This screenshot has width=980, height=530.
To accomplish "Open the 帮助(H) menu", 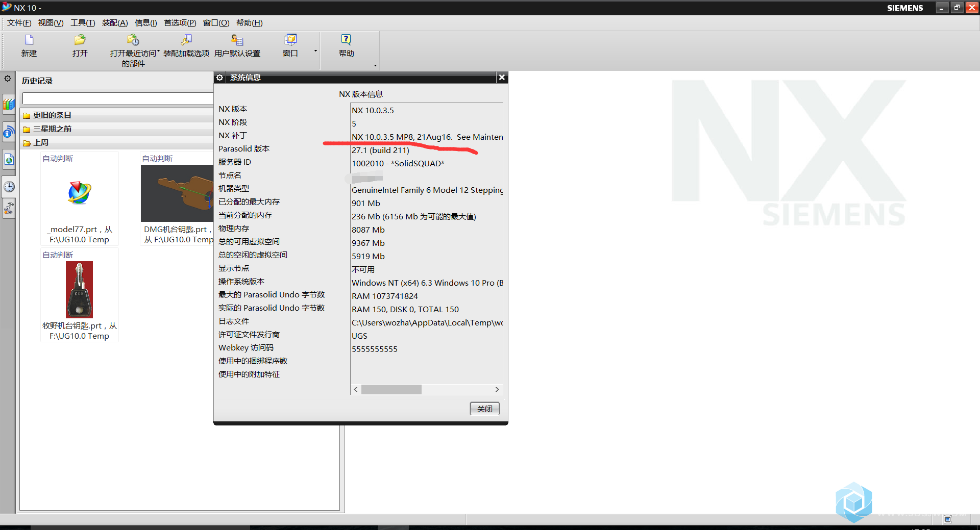I will coord(249,23).
